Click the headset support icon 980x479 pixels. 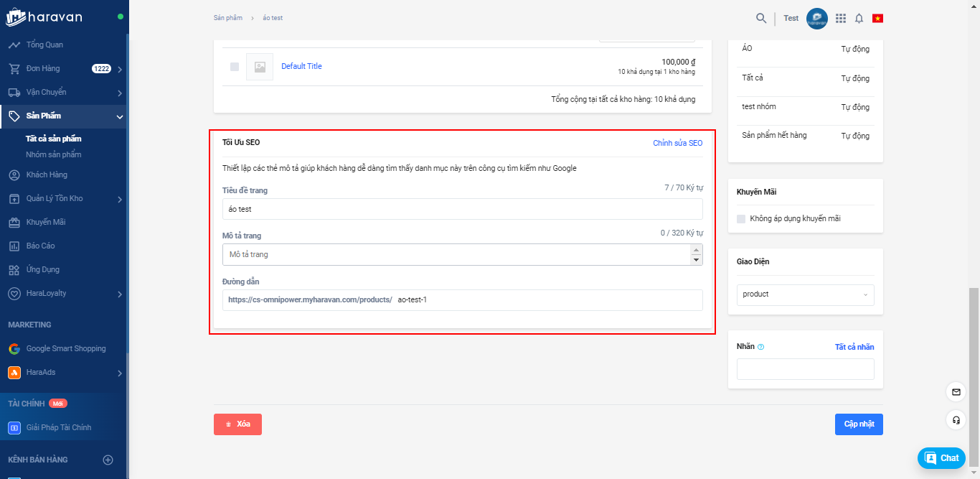(x=956, y=420)
